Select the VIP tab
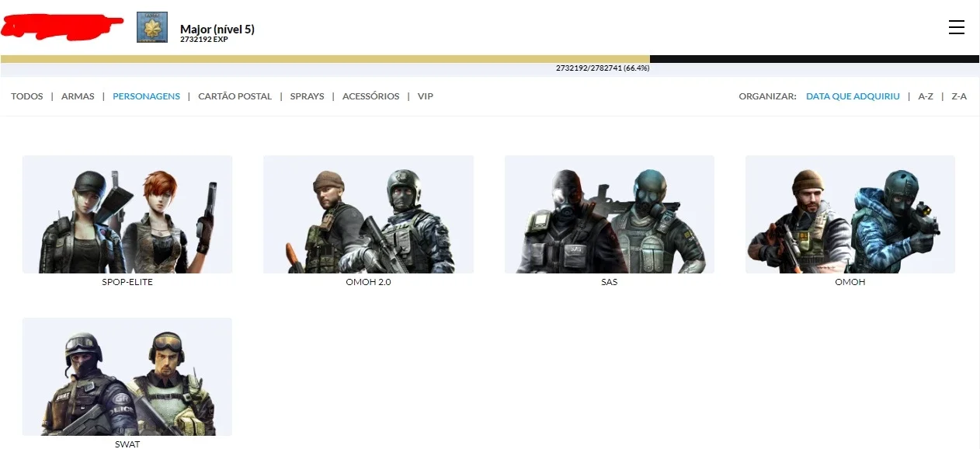 pos(426,96)
